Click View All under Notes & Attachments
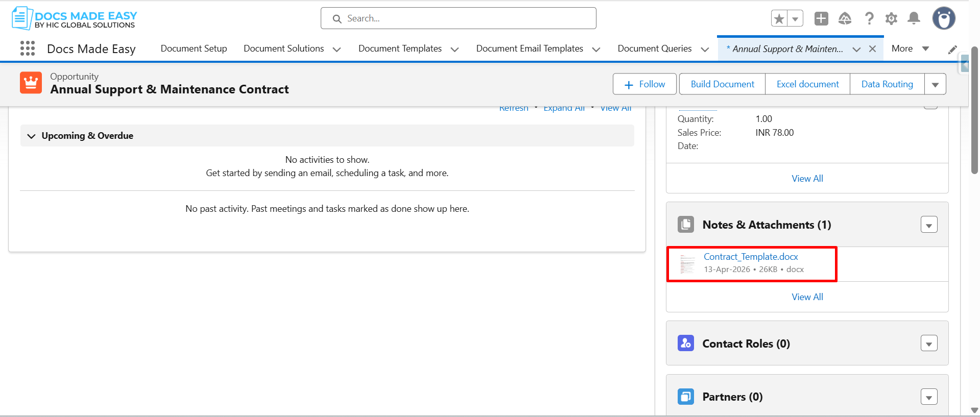This screenshot has height=417, width=980. pos(807,297)
